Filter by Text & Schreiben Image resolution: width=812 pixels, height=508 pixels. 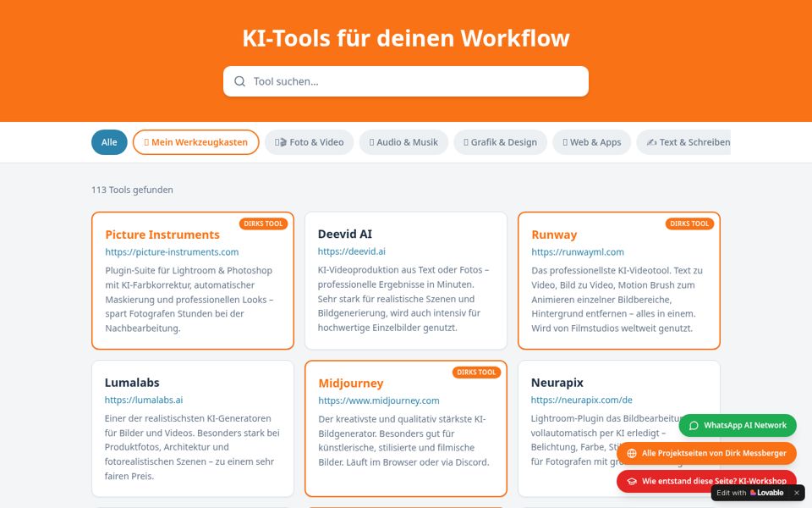point(683,142)
